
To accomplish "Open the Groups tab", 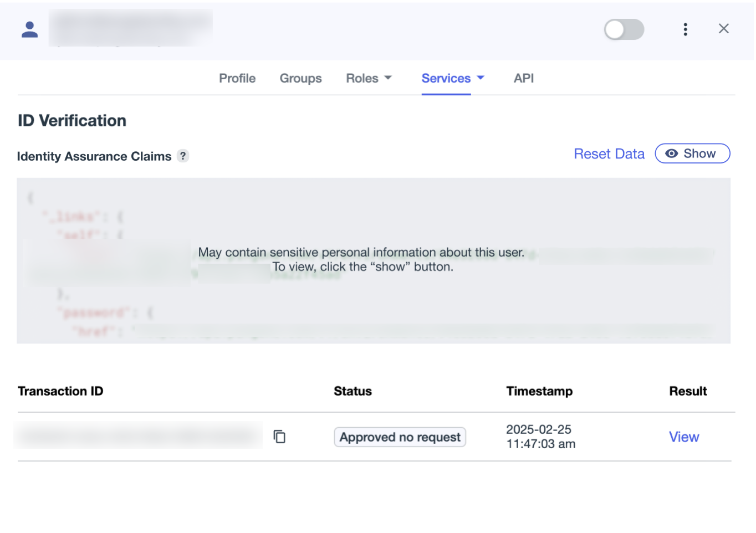I will click(300, 78).
